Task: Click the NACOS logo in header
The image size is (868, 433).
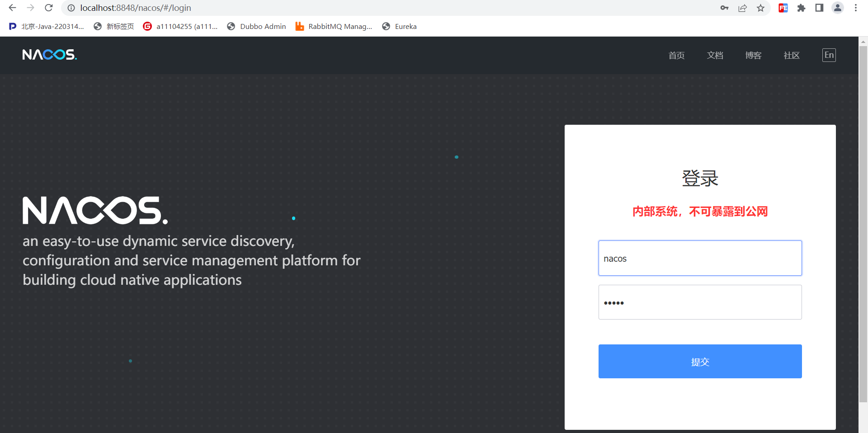Action: point(50,55)
